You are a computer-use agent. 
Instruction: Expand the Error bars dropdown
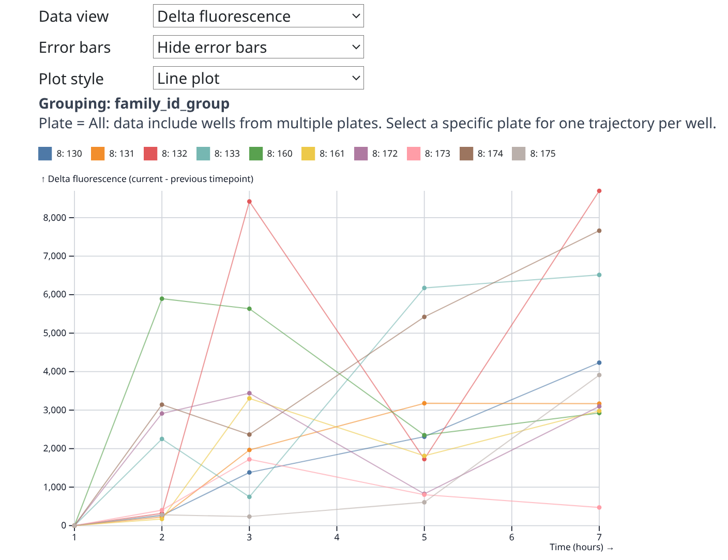click(x=258, y=47)
